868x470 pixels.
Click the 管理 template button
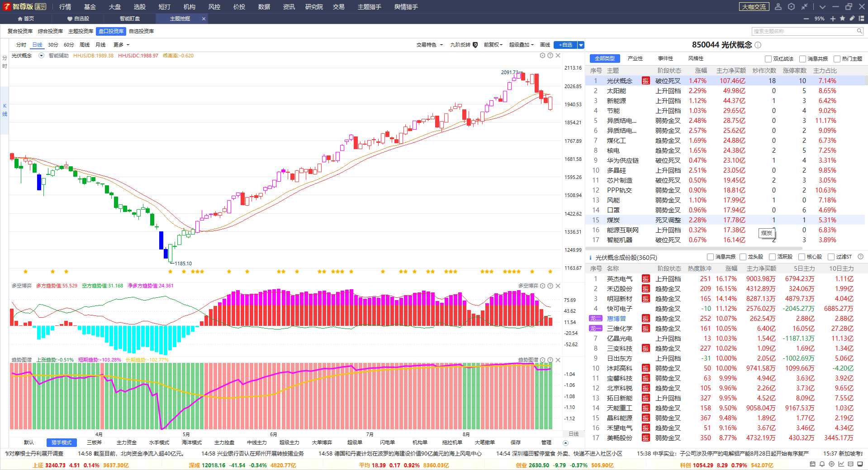[546, 442]
